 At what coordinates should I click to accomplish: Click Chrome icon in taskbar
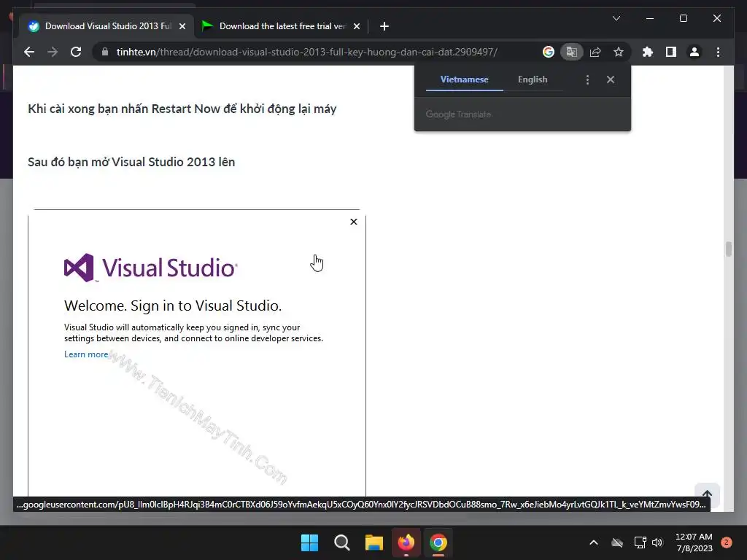point(438,542)
